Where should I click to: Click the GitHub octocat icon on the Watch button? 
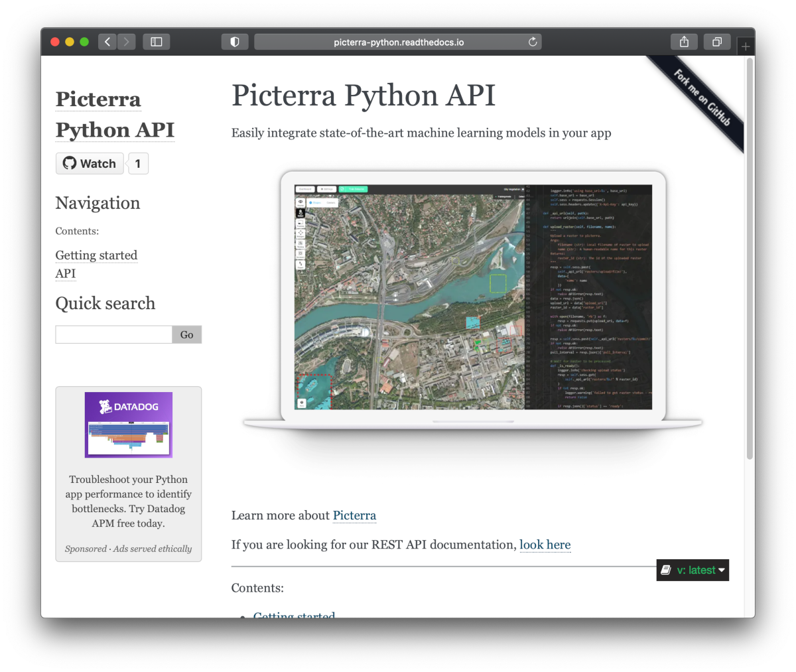69,163
